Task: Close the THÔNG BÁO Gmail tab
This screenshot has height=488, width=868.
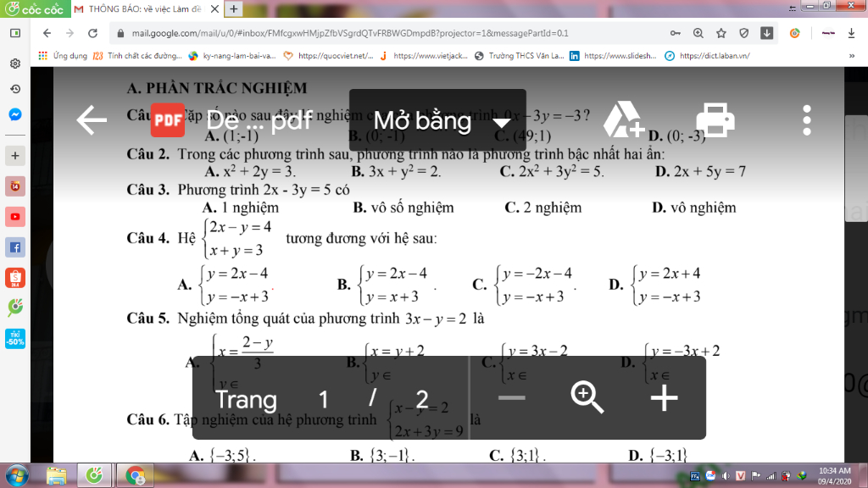Action: [x=214, y=8]
